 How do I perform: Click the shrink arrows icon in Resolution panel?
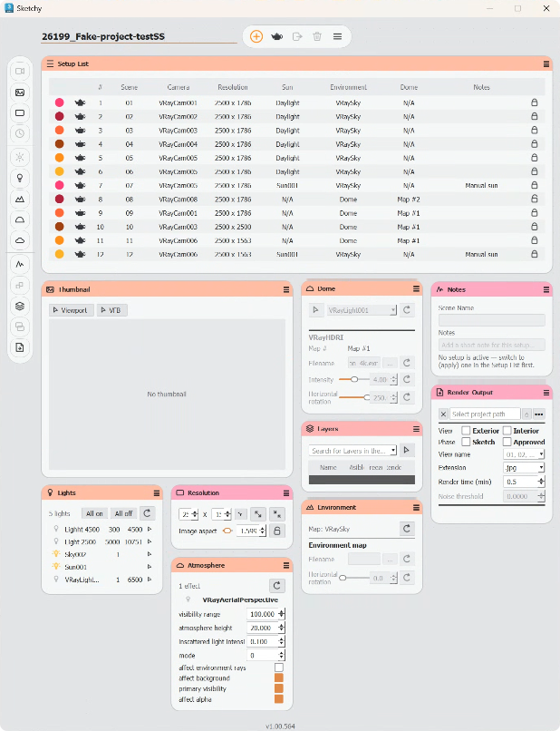(x=277, y=514)
